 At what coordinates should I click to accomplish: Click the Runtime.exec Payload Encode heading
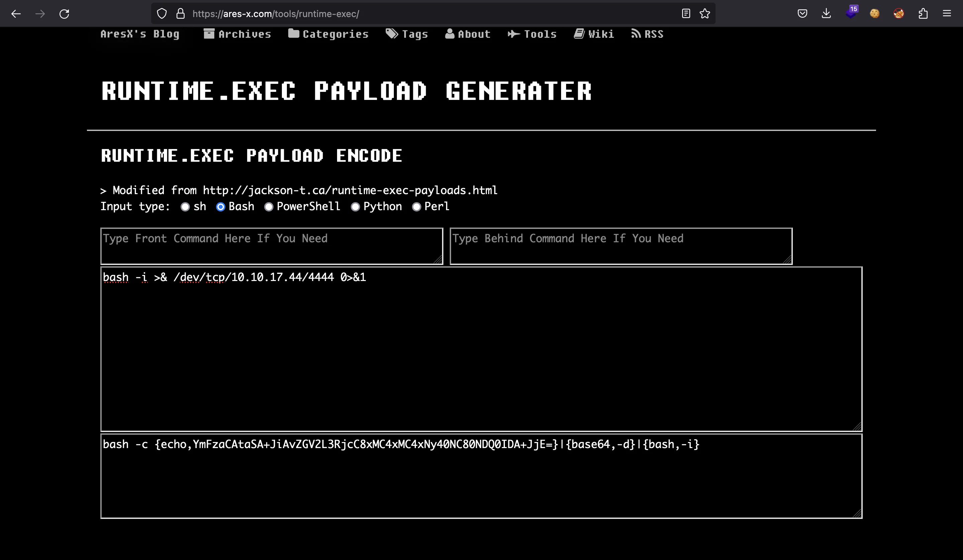[251, 155]
